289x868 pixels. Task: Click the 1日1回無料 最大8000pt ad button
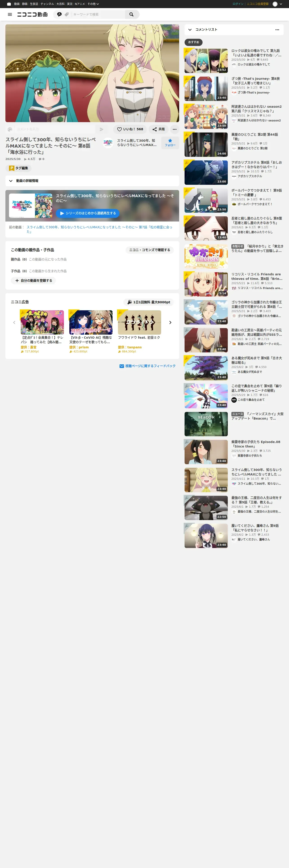(149, 302)
